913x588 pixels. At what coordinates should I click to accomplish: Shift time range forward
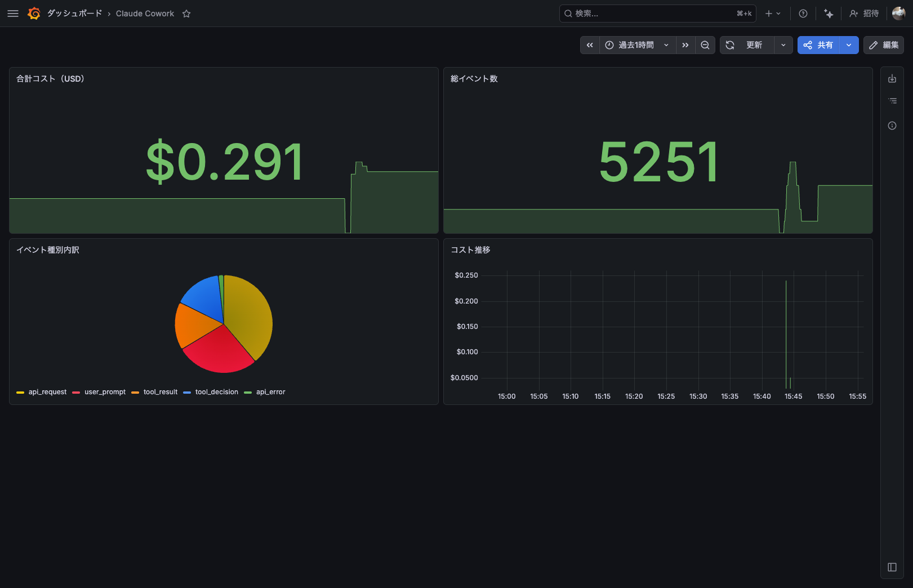coord(685,45)
